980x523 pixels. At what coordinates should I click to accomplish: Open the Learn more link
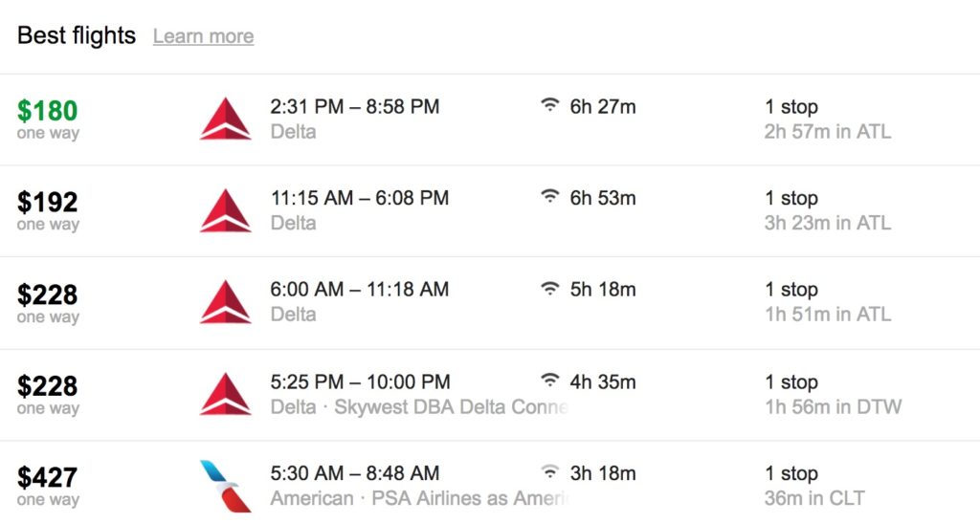[x=203, y=36]
